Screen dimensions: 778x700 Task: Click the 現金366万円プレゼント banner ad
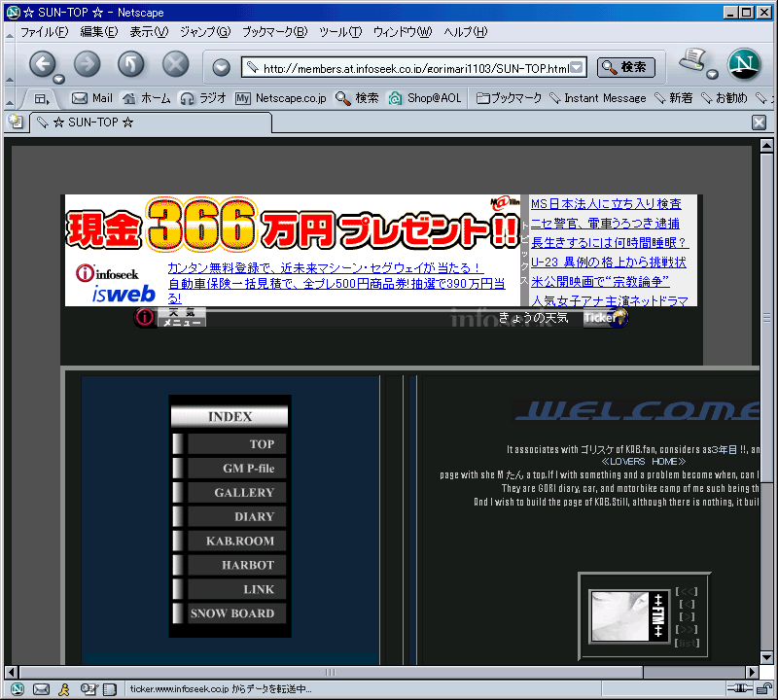coord(293,227)
